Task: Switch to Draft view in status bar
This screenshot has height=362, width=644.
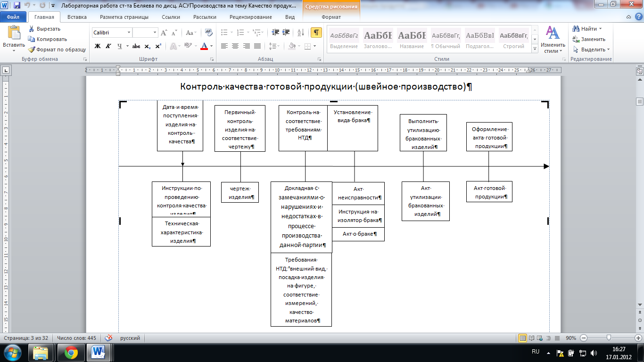Action: point(557,338)
